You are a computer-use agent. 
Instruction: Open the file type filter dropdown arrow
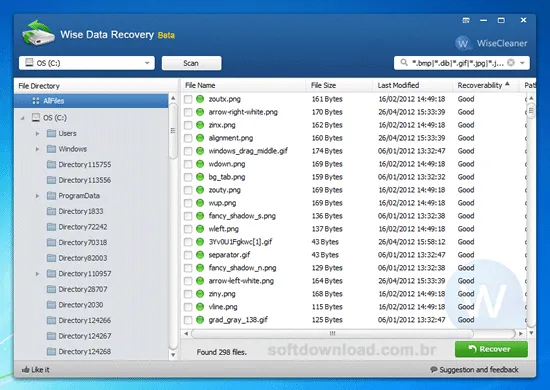click(x=522, y=63)
